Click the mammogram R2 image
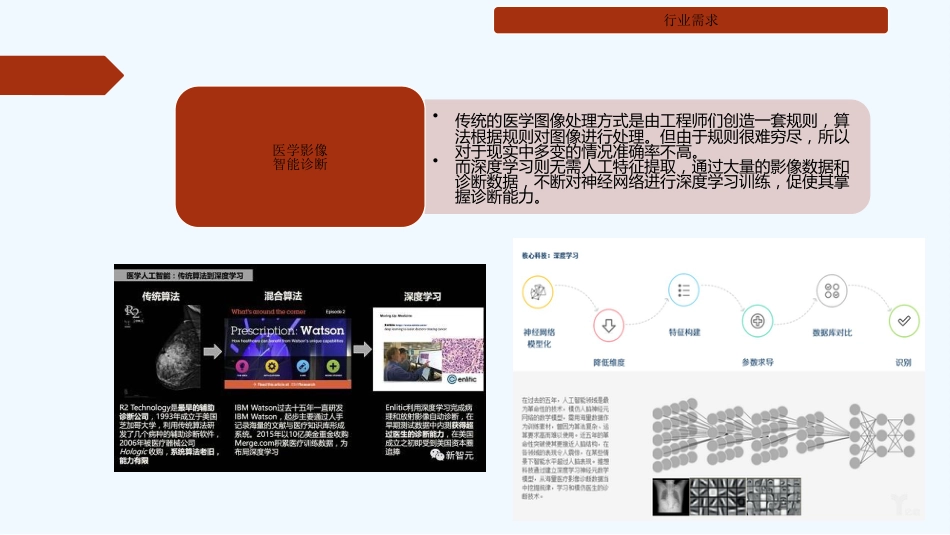Image resolution: width=950 pixels, height=535 pixels. pyautogui.click(x=162, y=351)
